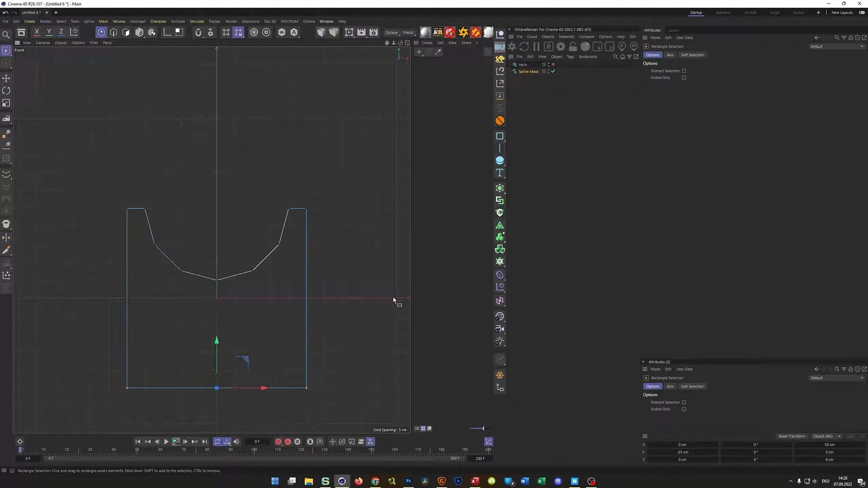868x488 pixels.
Task: Open Default dropdown in lower Attributes panel
Action: (837, 378)
